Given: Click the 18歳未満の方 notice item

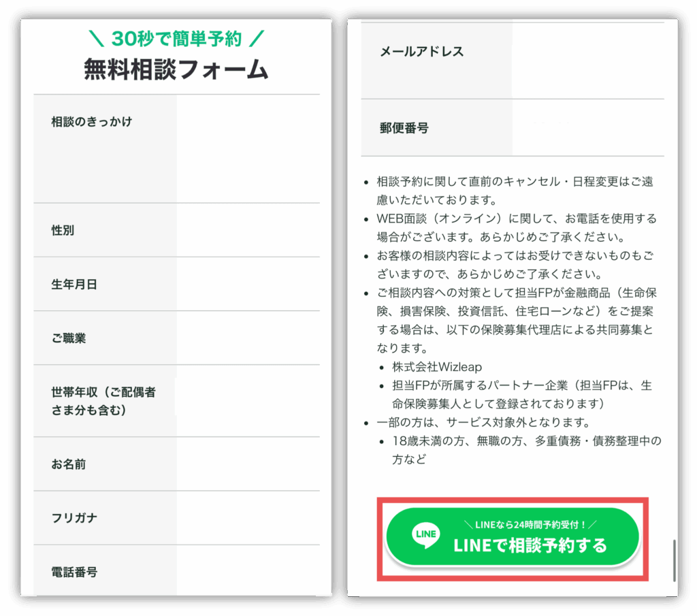Looking at the screenshot, I should (527, 450).
